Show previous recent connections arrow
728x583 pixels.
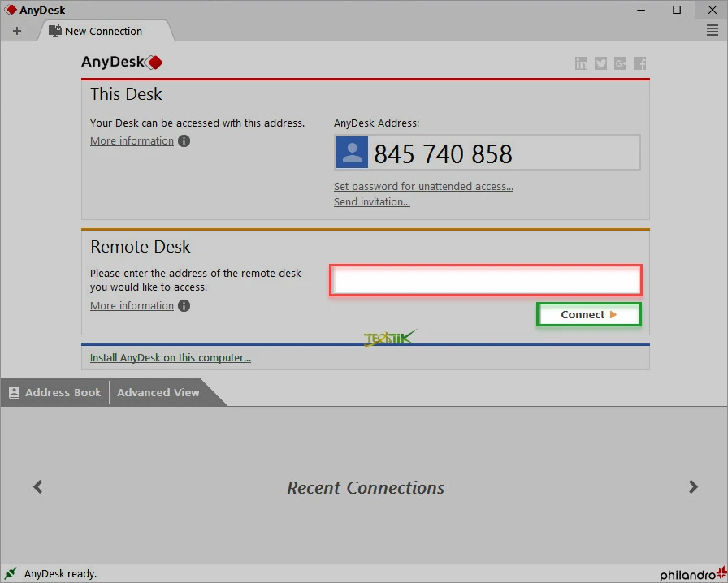[x=37, y=486]
